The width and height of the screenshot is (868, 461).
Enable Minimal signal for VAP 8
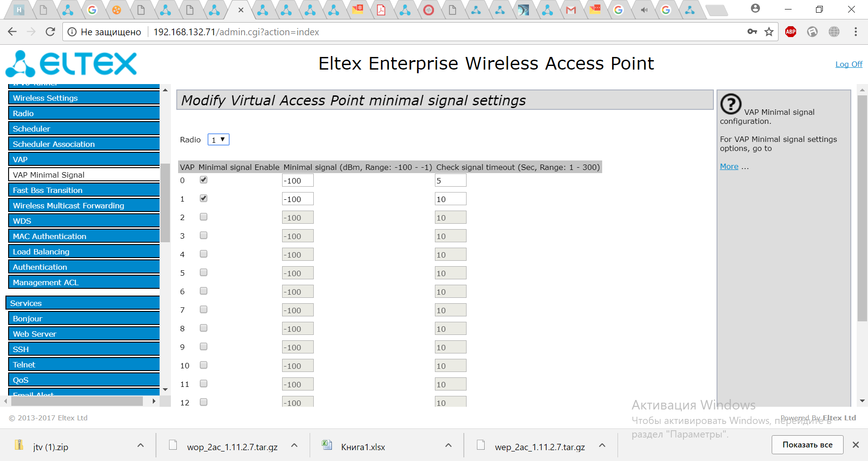point(203,328)
